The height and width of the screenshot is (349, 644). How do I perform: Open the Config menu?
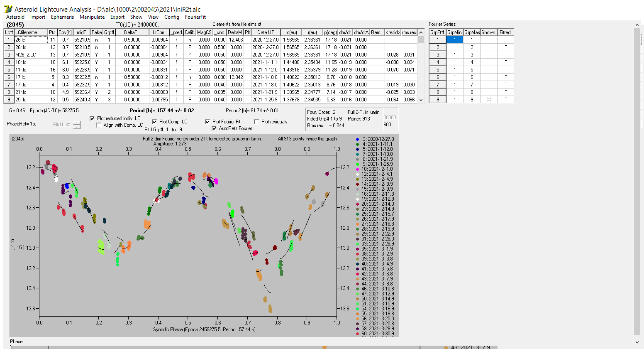pyautogui.click(x=172, y=17)
